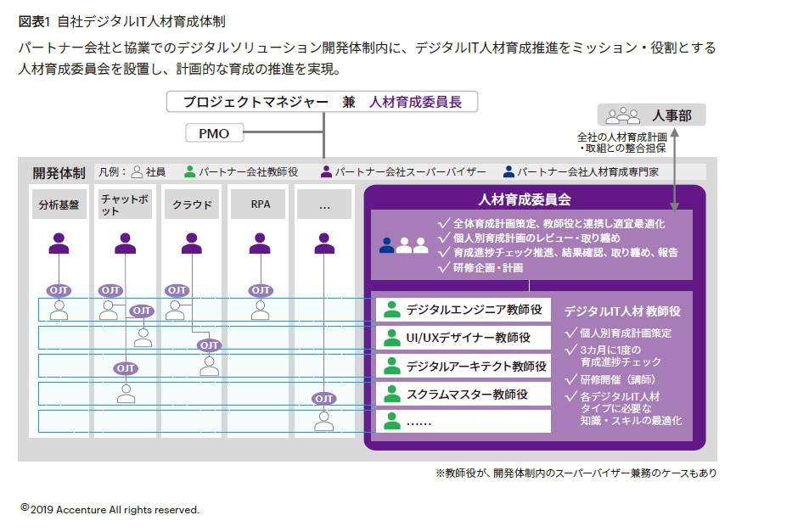The width and height of the screenshot is (809, 532).
Task: Click the green icon beside デジタルエンジニア教師役
Action: [391, 310]
